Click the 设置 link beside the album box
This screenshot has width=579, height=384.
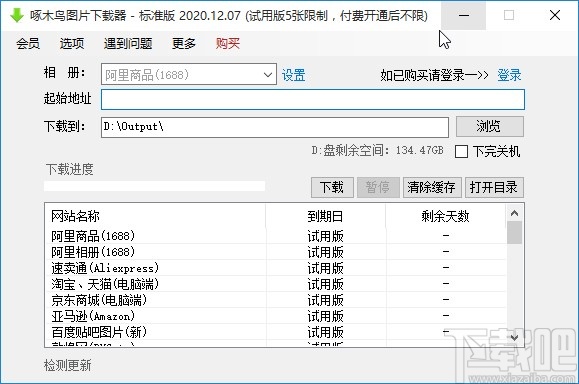pos(294,75)
